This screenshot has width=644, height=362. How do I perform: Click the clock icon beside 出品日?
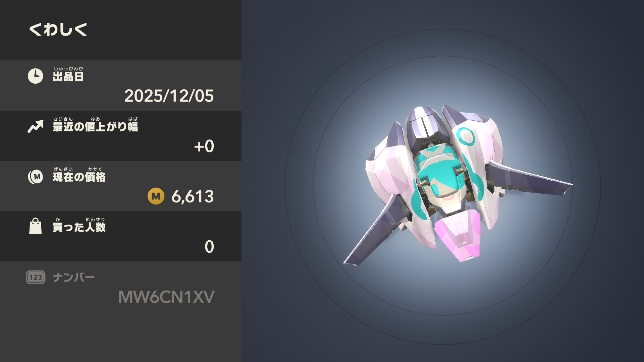[35, 76]
